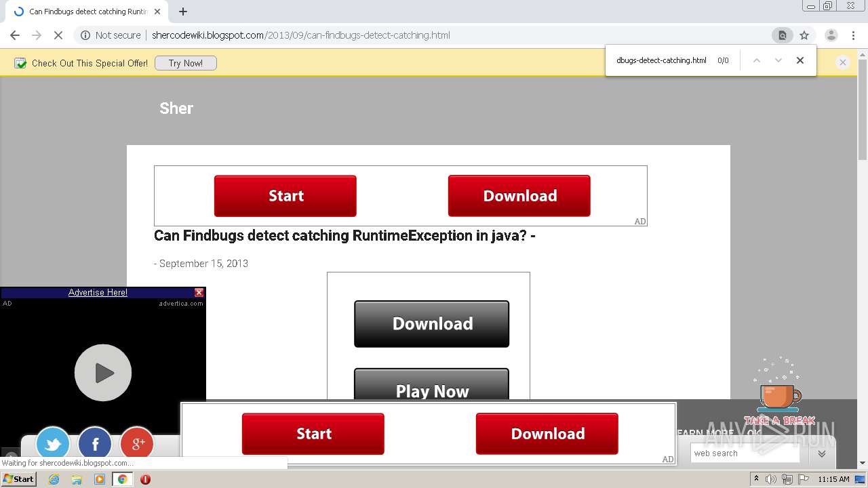The height and width of the screenshot is (488, 868).
Task: Open the Chrome profile avatar menu
Action: click(x=831, y=35)
